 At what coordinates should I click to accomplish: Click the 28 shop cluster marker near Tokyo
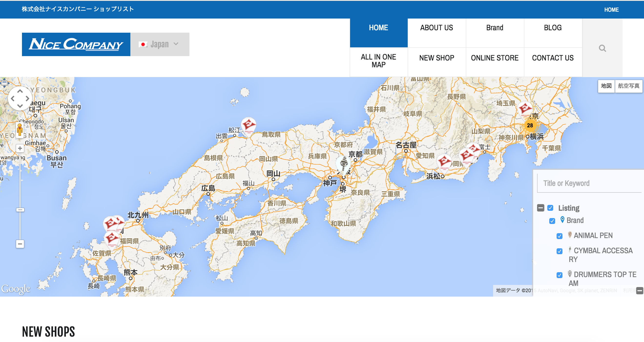tap(530, 125)
